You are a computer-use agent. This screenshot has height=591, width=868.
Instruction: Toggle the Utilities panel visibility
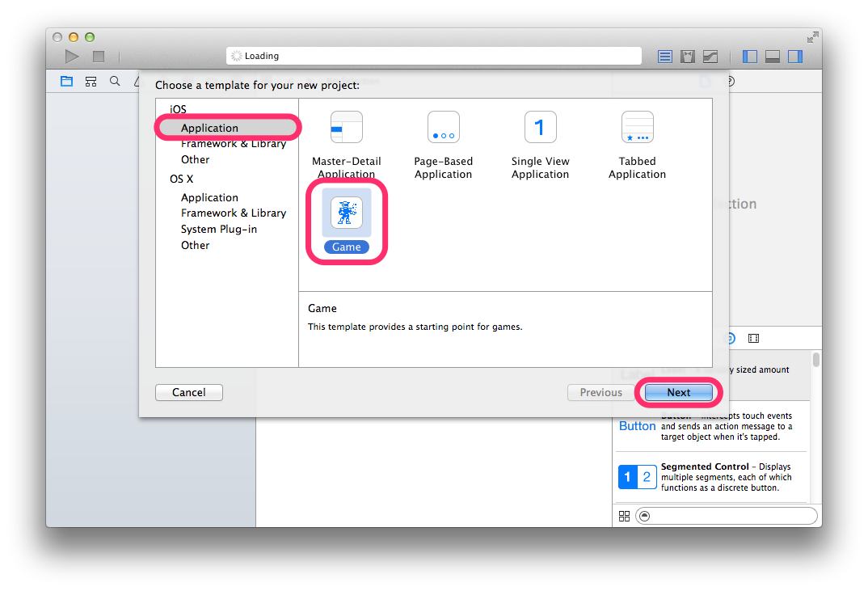click(795, 57)
